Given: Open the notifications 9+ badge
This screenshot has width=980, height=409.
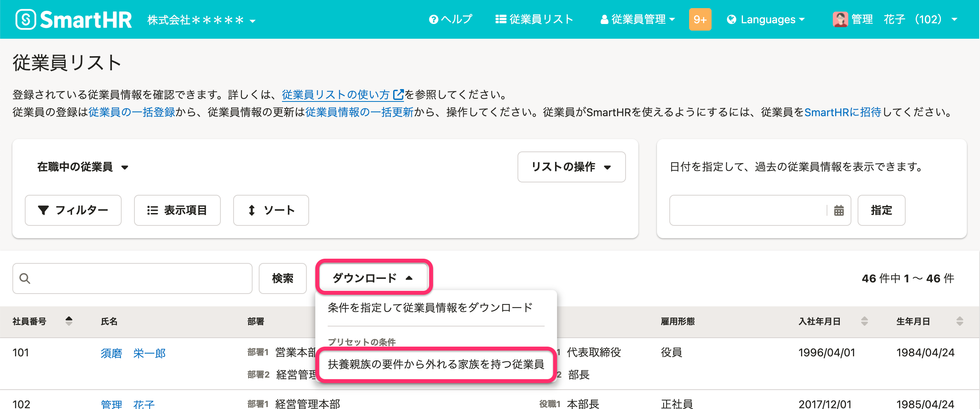Looking at the screenshot, I should click(700, 19).
